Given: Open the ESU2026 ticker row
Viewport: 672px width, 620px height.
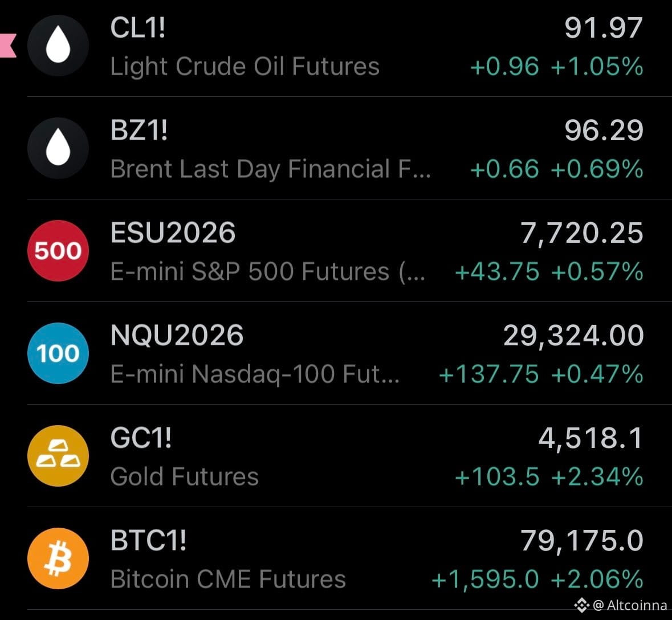Looking at the screenshot, I should coord(349,251).
